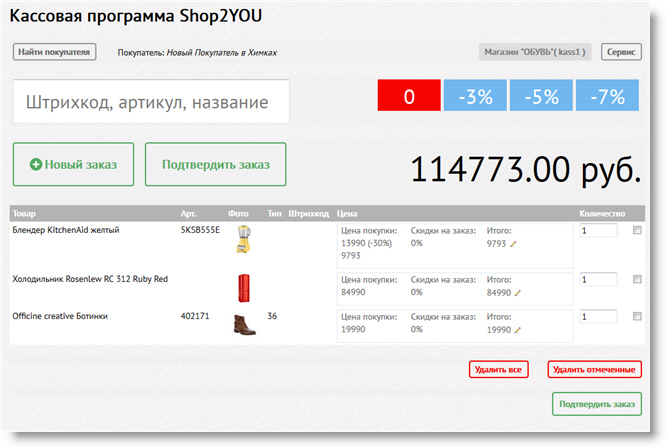Tick the checkbox for KitchenAid blender row
666x448 pixels.
[x=638, y=231]
